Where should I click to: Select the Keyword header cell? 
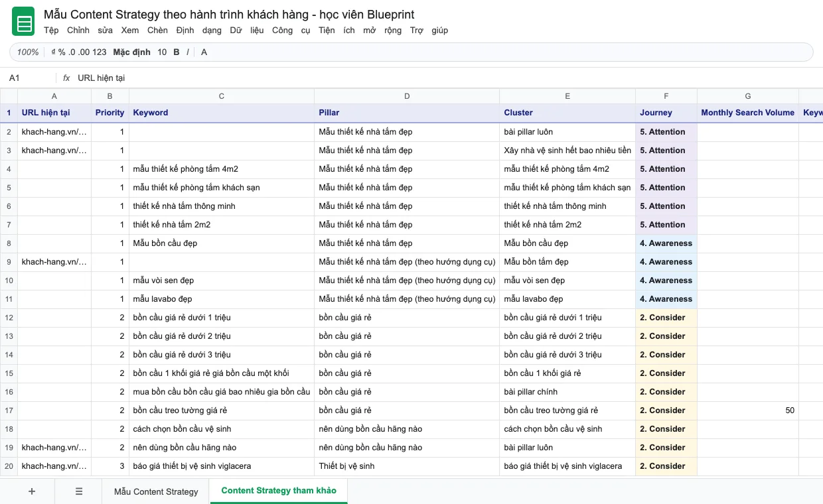tap(222, 113)
